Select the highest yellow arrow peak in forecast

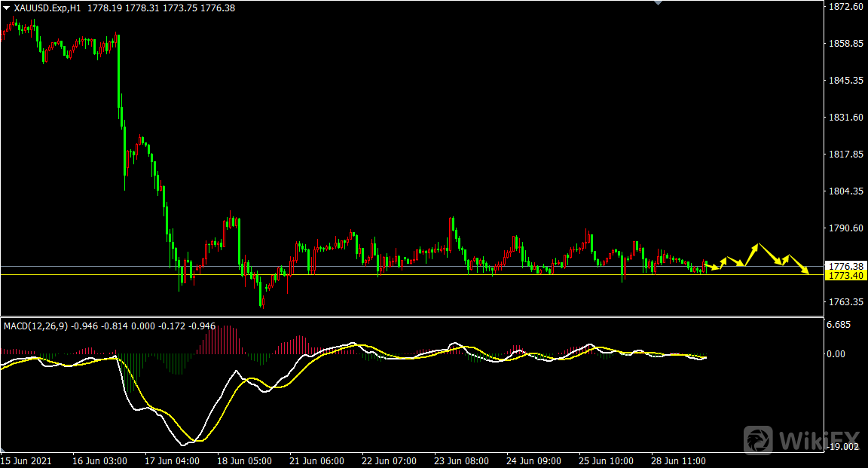tap(756, 244)
